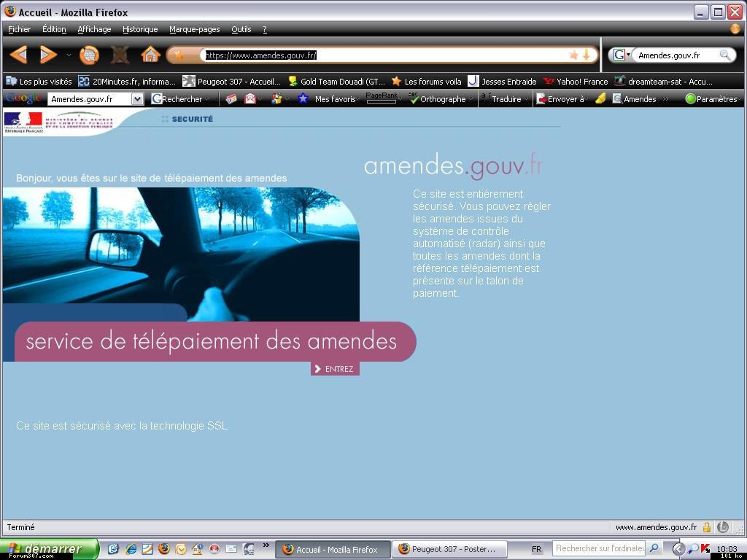Click the Stop loading X icon
747x560 pixels.
pyautogui.click(x=120, y=55)
